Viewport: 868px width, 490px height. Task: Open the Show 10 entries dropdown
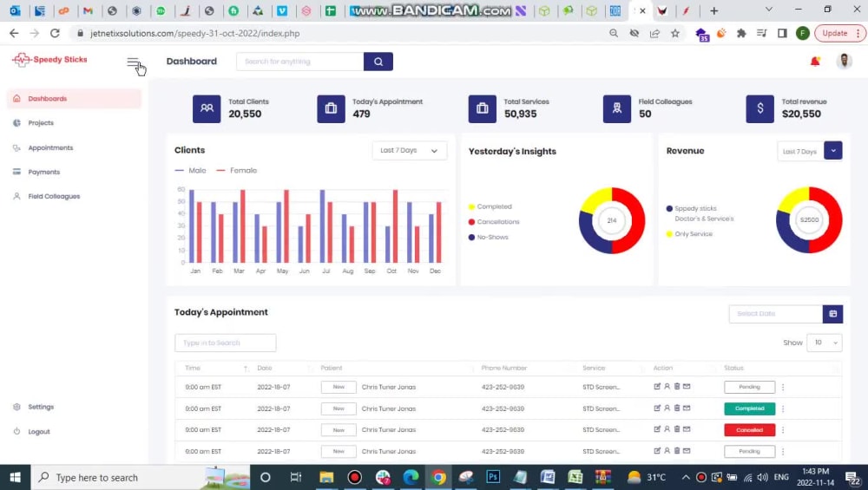825,343
